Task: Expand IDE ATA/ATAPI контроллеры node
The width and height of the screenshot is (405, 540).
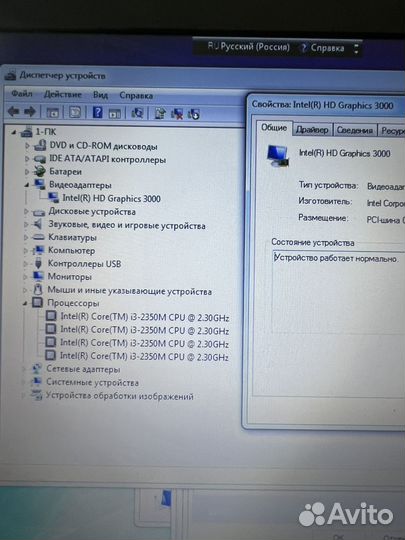Action: click(x=27, y=159)
